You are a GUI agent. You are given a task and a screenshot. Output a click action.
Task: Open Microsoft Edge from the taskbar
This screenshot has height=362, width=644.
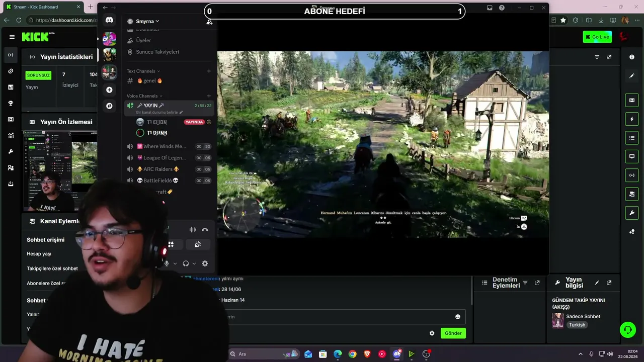coord(338,354)
